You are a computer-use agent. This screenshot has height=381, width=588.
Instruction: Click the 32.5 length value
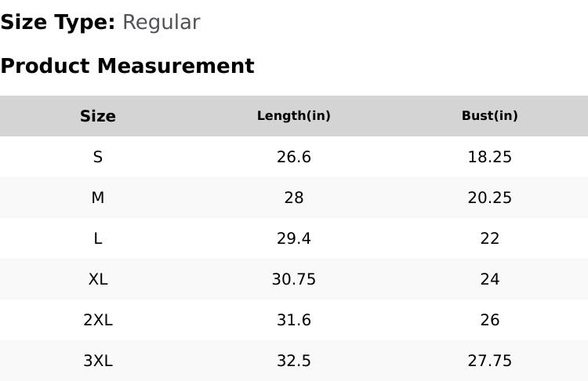click(294, 361)
